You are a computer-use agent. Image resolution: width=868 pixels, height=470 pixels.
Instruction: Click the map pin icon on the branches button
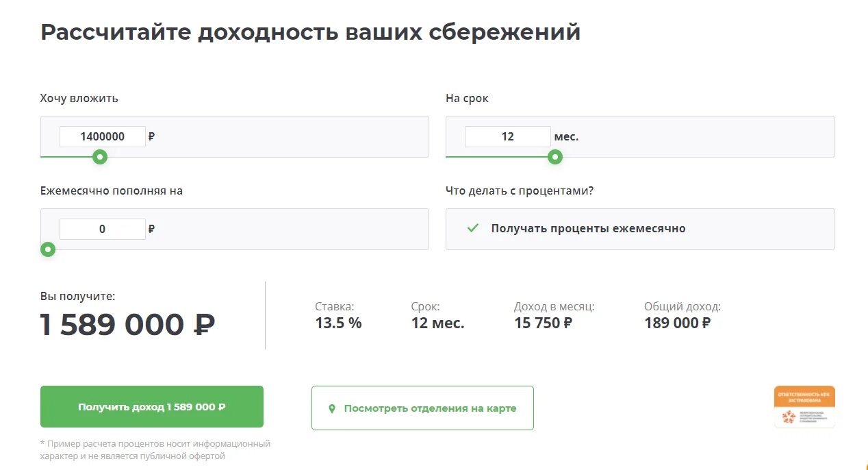click(x=332, y=408)
